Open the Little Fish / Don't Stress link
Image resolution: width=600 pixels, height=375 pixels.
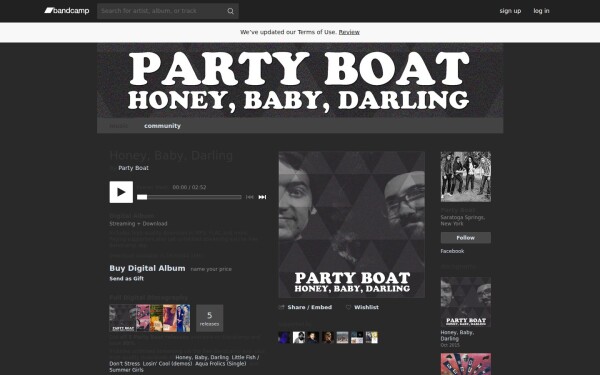click(x=184, y=360)
